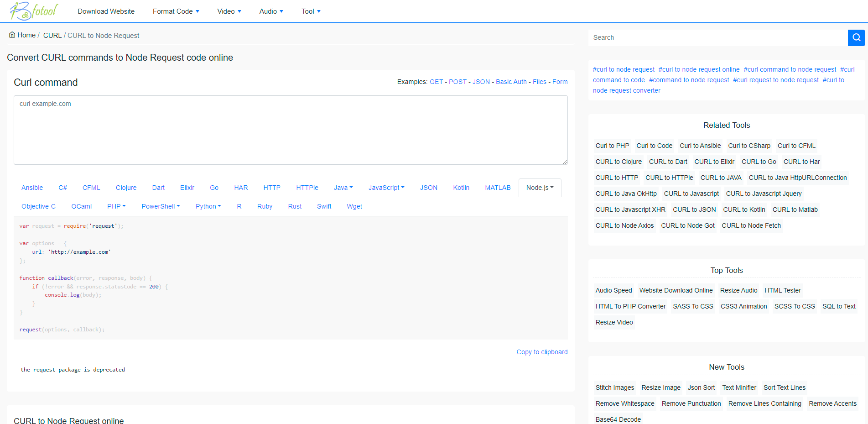Load the Basic Auth example
The width and height of the screenshot is (868, 424).
point(511,82)
